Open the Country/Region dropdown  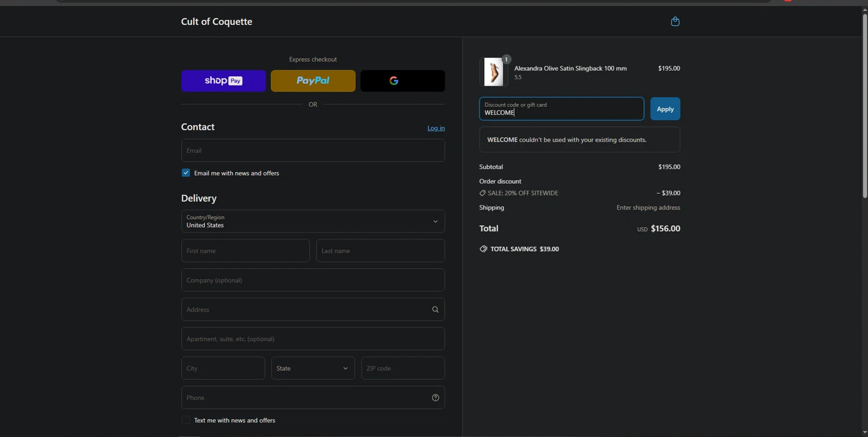[313, 221]
